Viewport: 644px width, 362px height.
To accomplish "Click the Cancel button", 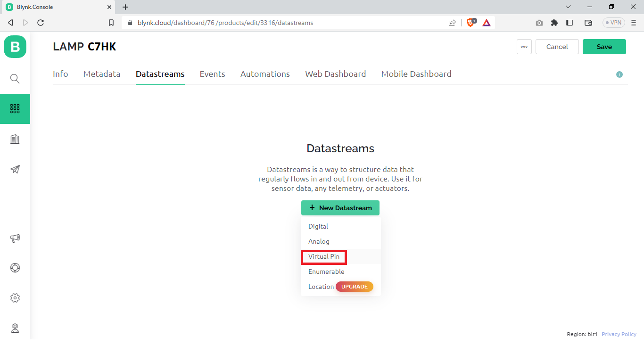I will pyautogui.click(x=557, y=47).
